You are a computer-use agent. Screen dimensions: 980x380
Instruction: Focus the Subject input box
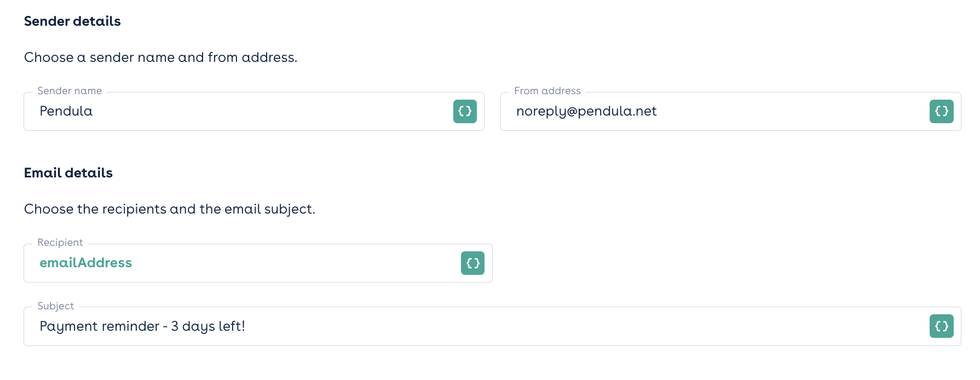[492, 326]
